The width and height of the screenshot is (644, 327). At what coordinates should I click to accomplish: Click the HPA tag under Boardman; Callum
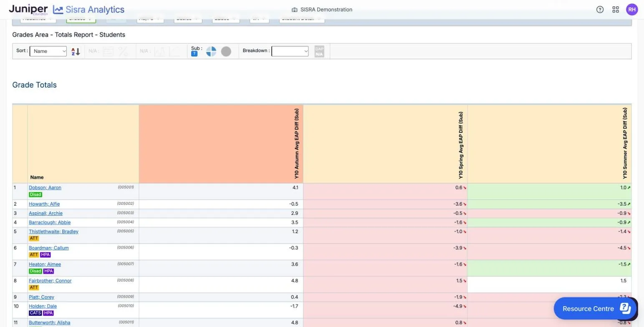(45, 254)
